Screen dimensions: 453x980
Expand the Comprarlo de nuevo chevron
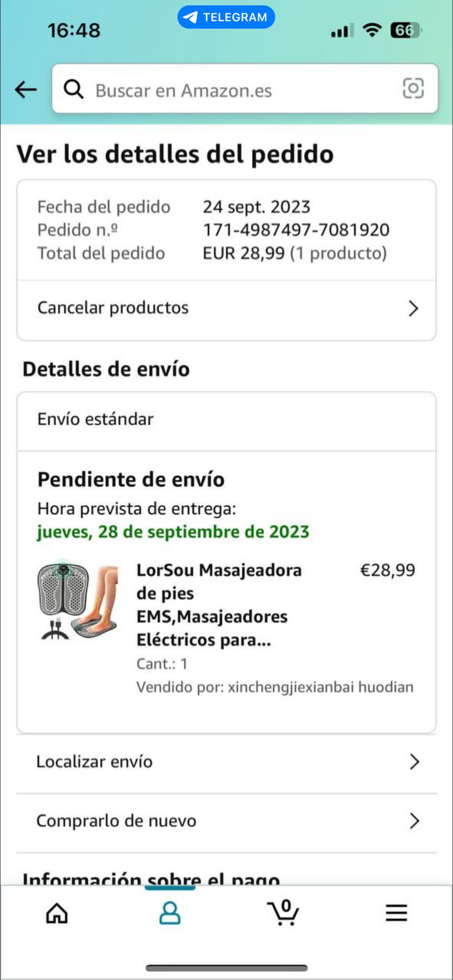tap(415, 821)
